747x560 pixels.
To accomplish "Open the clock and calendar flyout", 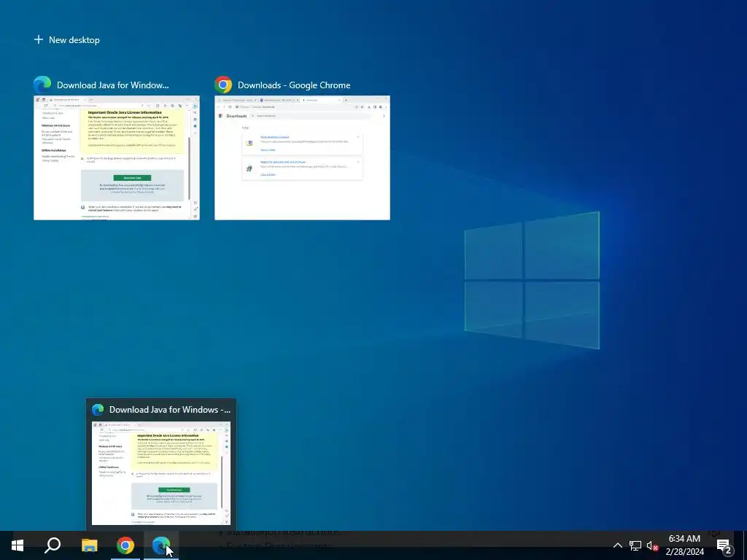I will (x=684, y=545).
